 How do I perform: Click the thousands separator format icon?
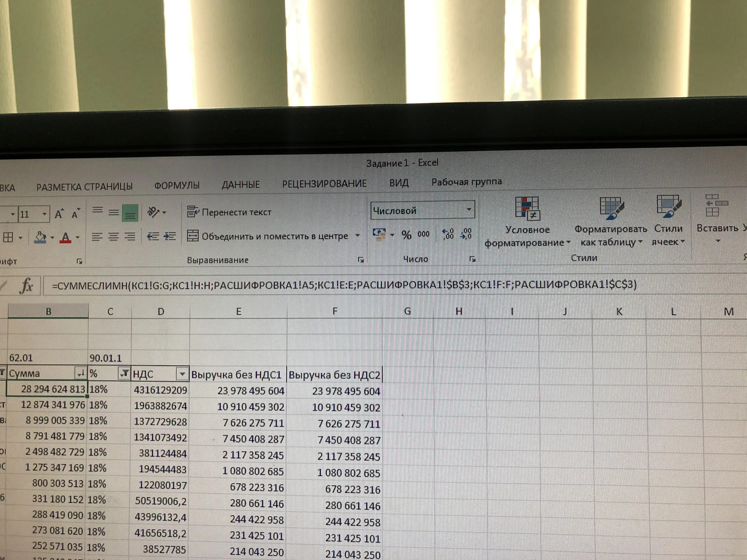click(x=424, y=234)
